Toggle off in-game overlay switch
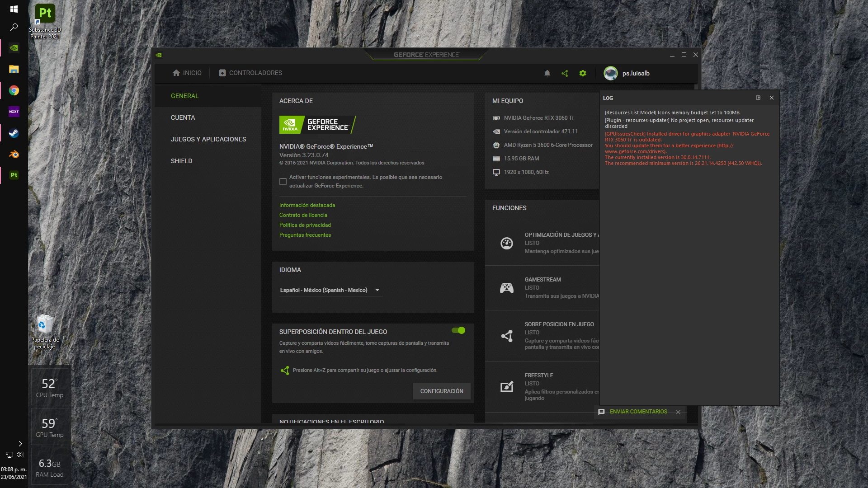This screenshot has height=488, width=868. 458,331
